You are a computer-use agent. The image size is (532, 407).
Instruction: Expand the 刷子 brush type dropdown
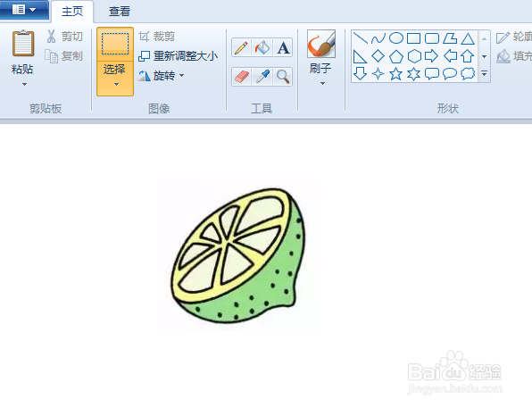coord(322,83)
